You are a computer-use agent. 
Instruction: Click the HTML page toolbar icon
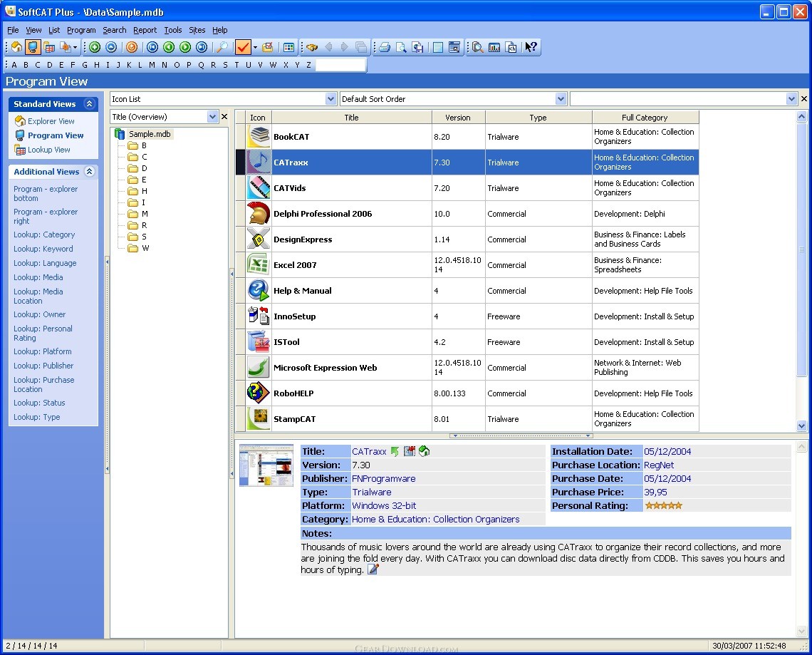[x=511, y=47]
